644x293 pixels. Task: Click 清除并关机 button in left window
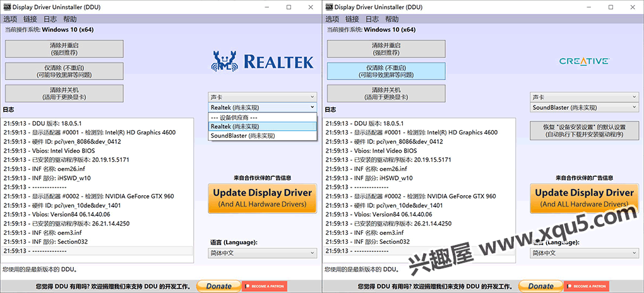[x=64, y=93]
